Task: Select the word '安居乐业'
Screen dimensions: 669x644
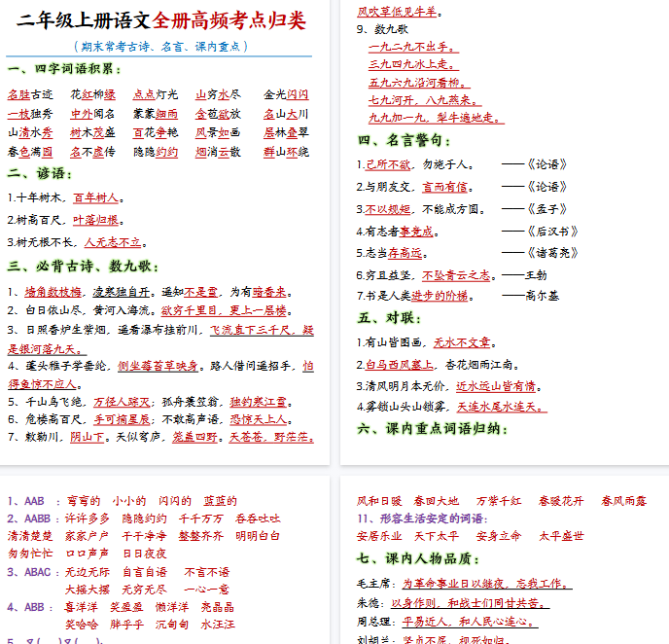Action: coord(379,536)
